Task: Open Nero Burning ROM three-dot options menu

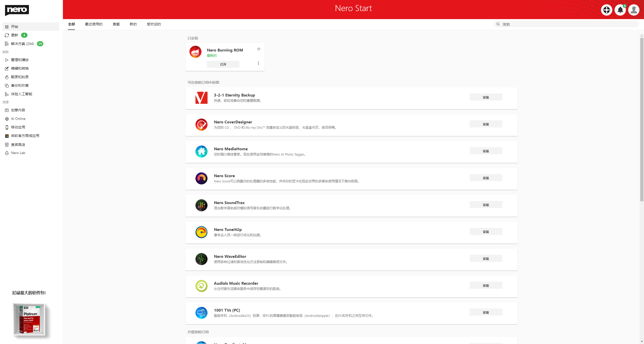Action: (258, 63)
